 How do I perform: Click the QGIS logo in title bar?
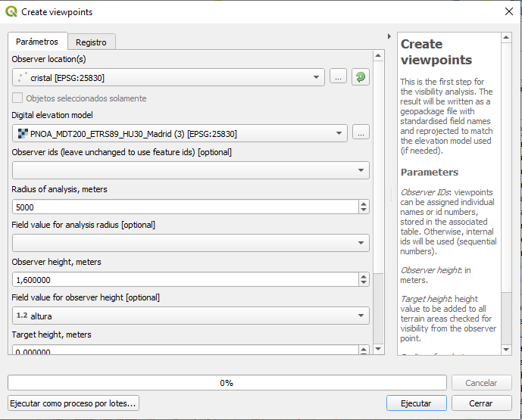pos(11,11)
